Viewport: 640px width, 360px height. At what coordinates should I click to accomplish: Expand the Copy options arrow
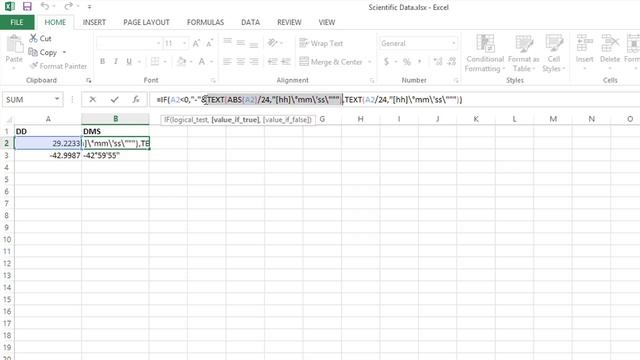[64, 52]
